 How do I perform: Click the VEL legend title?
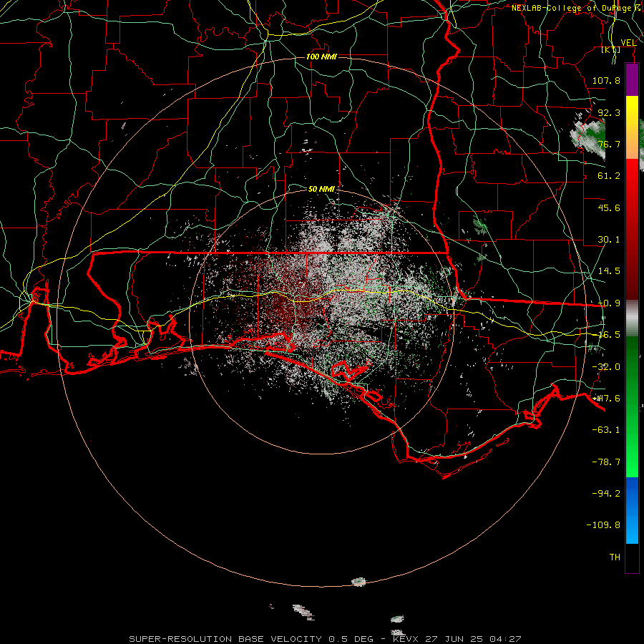coord(628,42)
